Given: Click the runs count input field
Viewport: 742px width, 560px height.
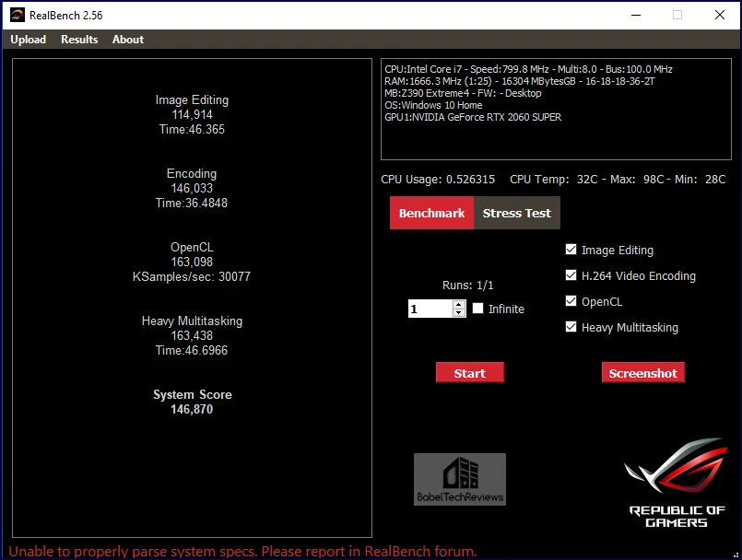Looking at the screenshot, I should (430, 309).
